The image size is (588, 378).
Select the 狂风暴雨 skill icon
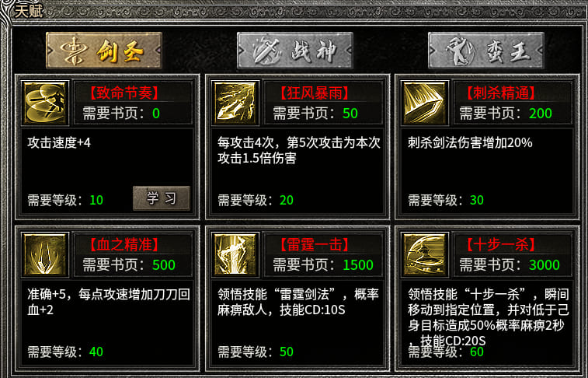[x=235, y=103]
